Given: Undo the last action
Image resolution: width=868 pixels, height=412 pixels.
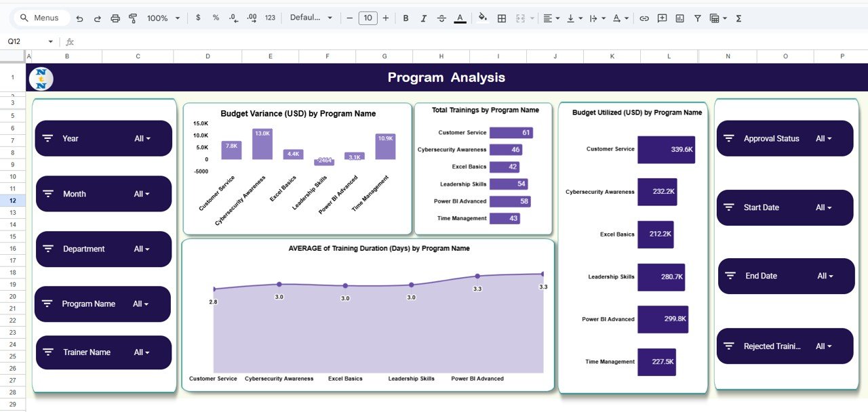Looking at the screenshot, I should [79, 18].
